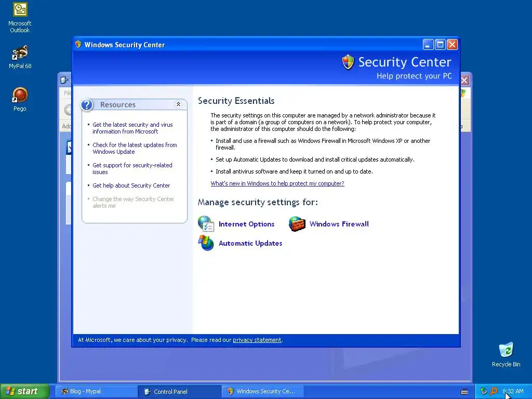This screenshot has height=399, width=532.
Task: Click the 'Manage security settings for:' heading
Action: coord(258,202)
